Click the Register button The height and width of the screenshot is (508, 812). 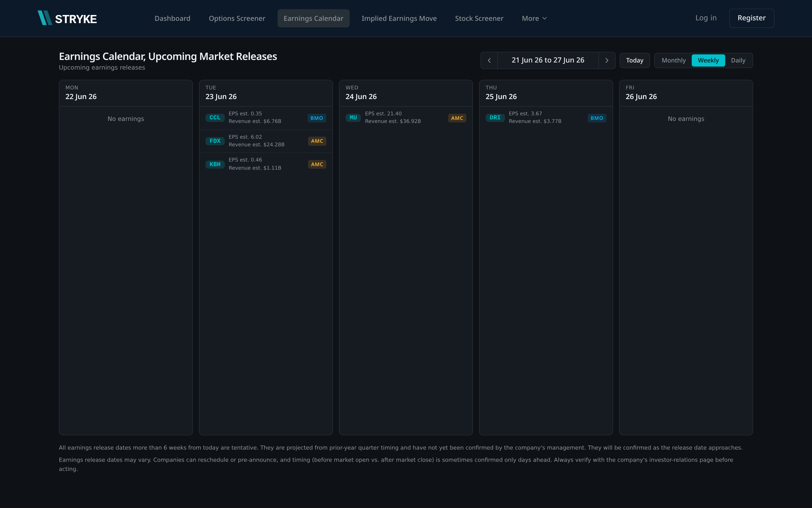click(x=752, y=18)
